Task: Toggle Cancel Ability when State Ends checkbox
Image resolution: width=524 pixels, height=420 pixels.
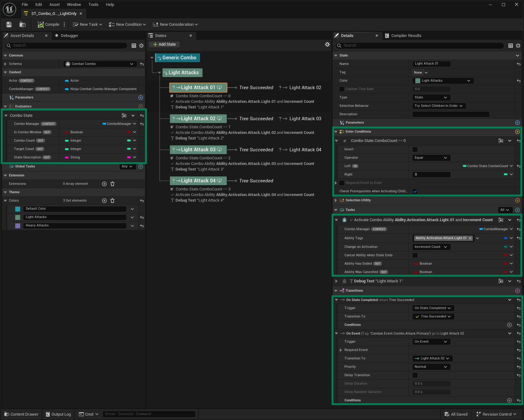Action: pyautogui.click(x=415, y=255)
